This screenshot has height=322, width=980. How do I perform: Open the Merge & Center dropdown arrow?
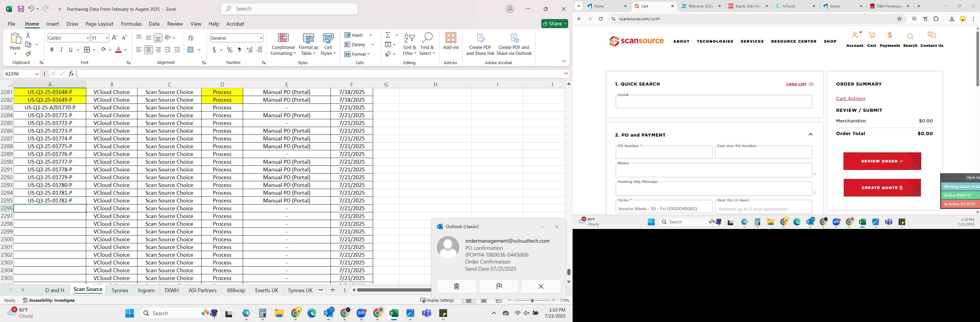[199, 50]
